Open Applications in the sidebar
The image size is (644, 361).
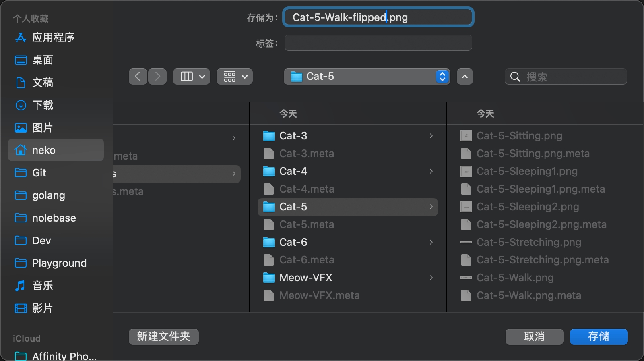click(x=53, y=37)
